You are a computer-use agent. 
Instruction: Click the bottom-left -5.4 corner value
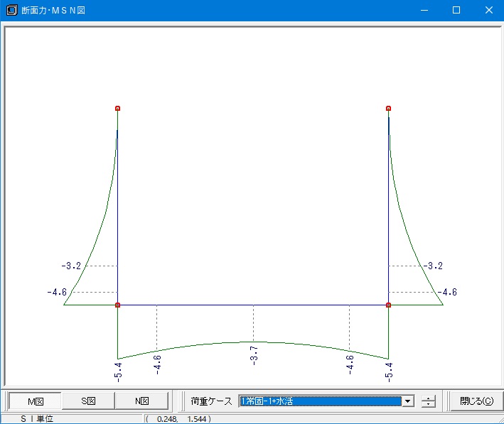coord(118,372)
